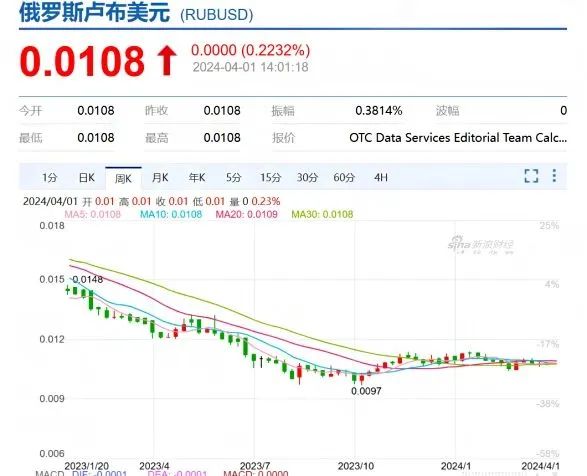Click the Sina Finance watermark logo
Screen dimensions: 587x476
point(481,245)
